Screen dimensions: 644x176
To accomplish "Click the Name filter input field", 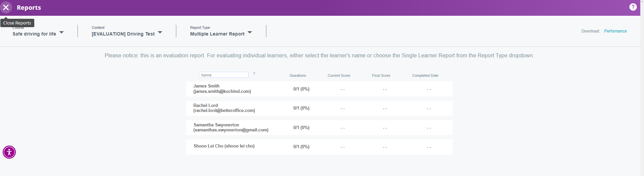I will (x=223, y=75).
